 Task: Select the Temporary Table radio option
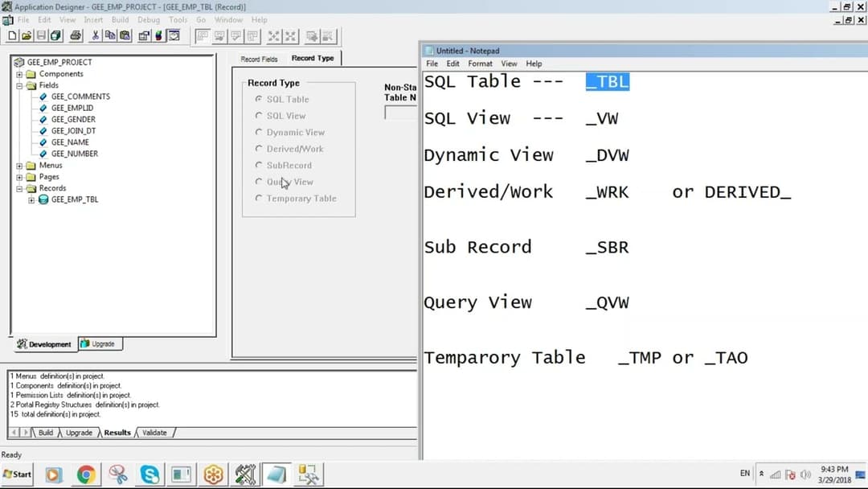[x=259, y=199]
